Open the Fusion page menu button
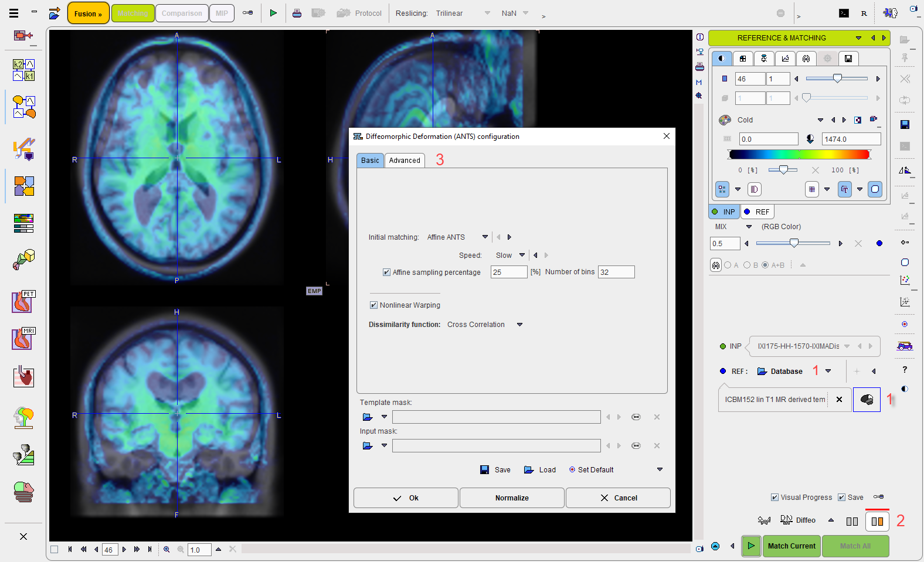 [89, 13]
